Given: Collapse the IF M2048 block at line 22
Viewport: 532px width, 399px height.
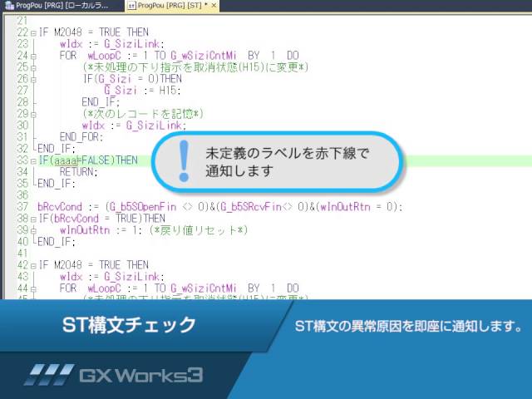Looking at the screenshot, I should (33, 33).
